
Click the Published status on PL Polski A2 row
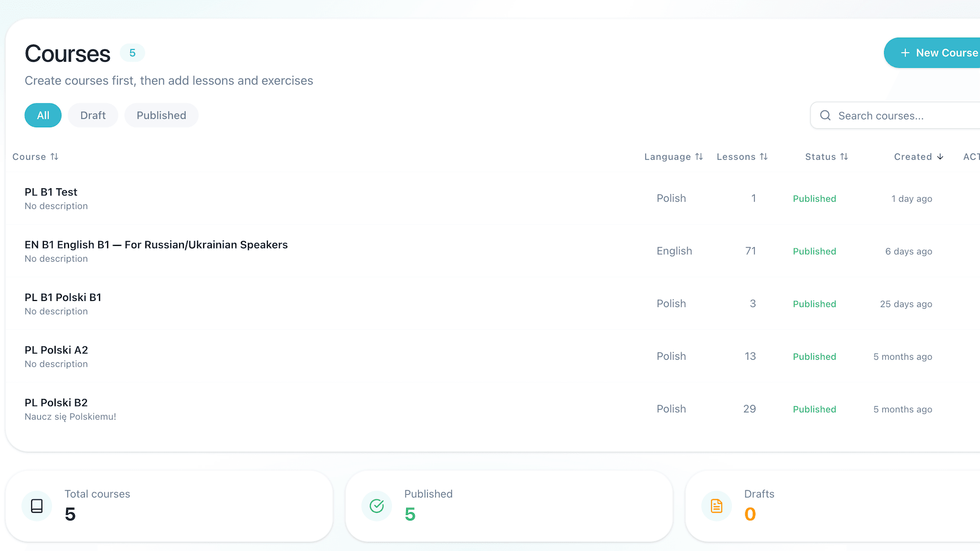(x=814, y=356)
